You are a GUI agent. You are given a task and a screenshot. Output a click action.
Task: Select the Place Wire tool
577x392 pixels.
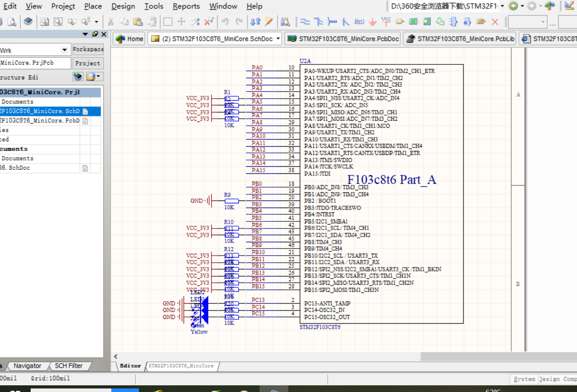coord(305,22)
